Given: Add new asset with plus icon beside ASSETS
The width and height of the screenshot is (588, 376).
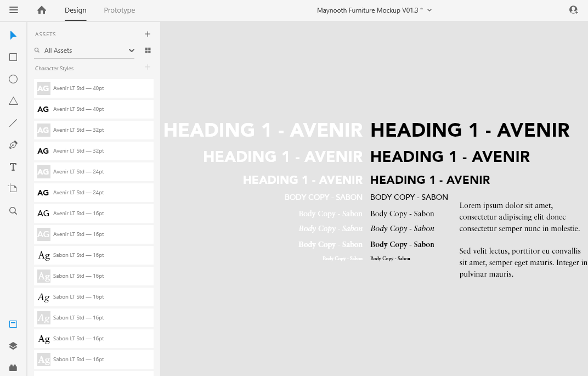Looking at the screenshot, I should pyautogui.click(x=148, y=34).
